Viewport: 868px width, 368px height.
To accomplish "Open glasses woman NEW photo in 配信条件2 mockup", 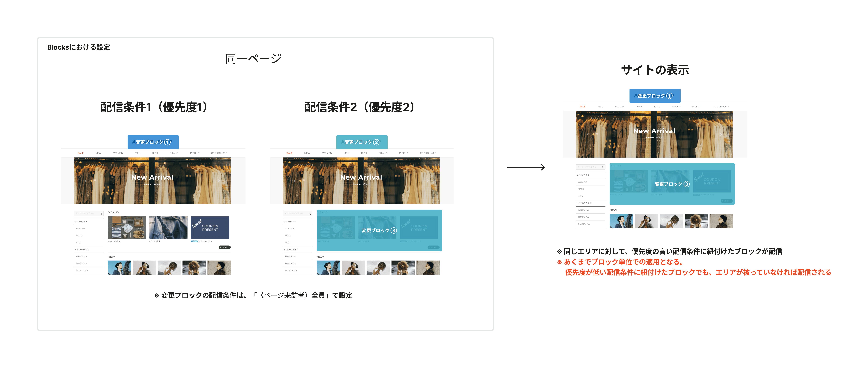I will pyautogui.click(x=353, y=268).
